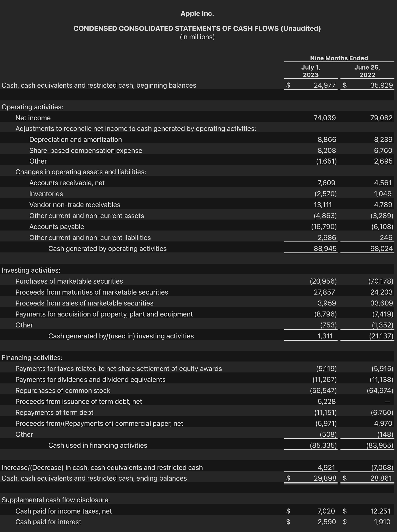Select the maturities proceeds value 27,857
Viewport: 397px width, 532px height.
[324, 292]
